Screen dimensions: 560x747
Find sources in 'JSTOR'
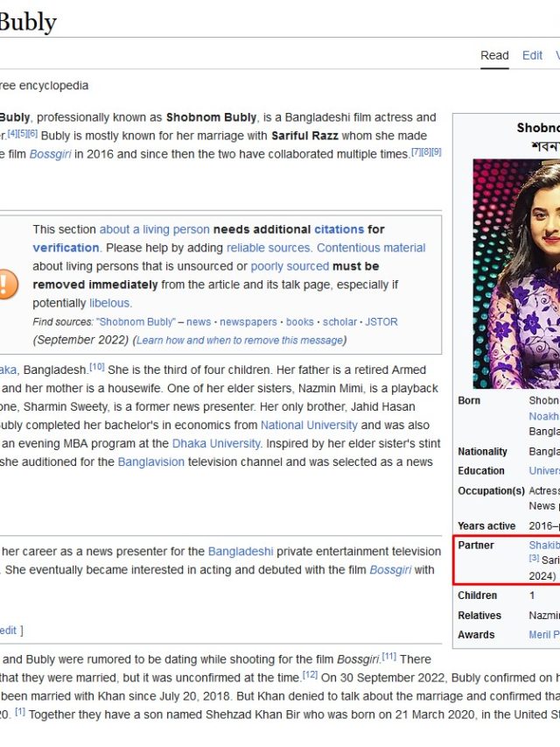coord(381,322)
